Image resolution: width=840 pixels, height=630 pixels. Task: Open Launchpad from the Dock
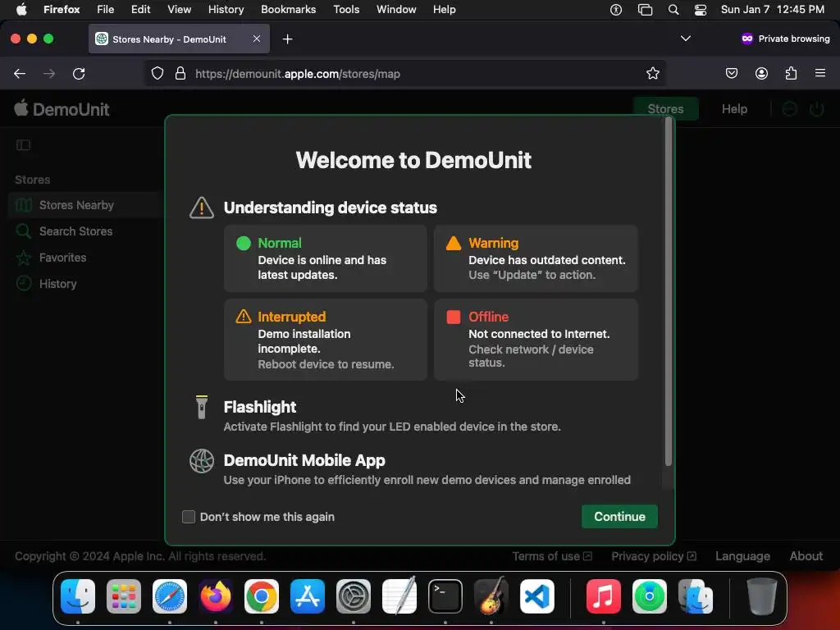[x=124, y=596]
